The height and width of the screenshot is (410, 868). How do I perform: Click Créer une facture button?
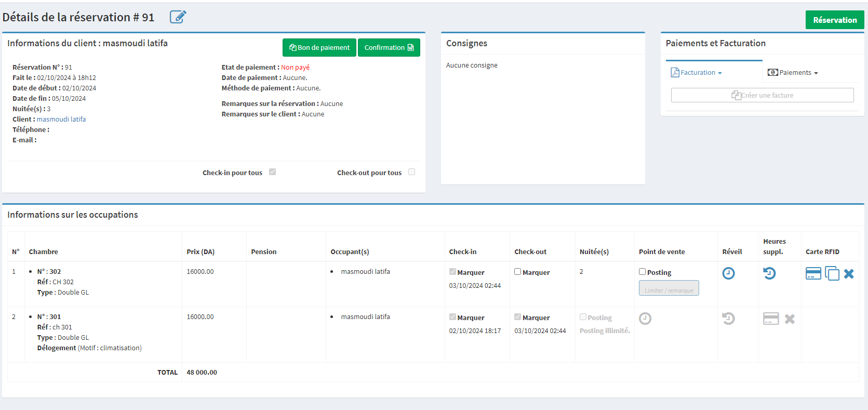(x=762, y=95)
